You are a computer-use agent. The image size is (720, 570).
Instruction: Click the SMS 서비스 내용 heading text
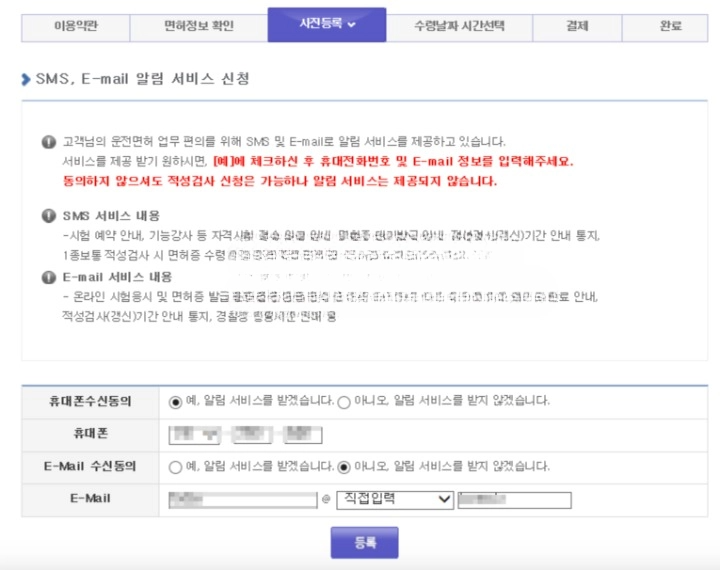point(111,215)
